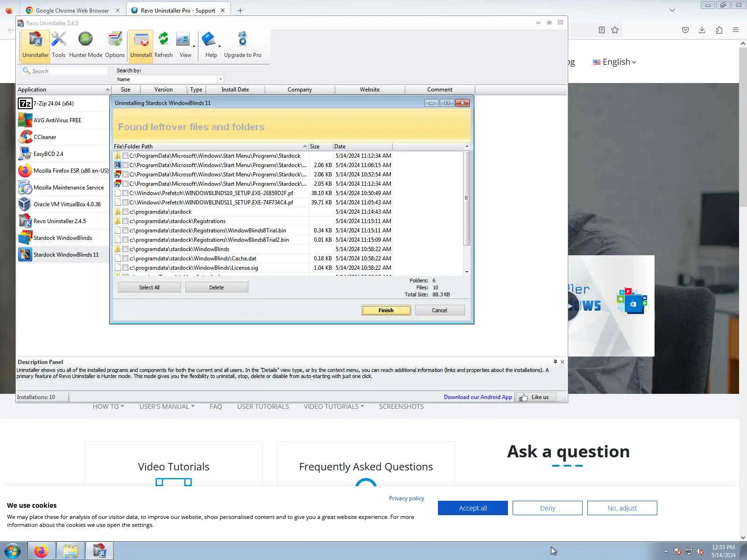Select CCleaner in the application list
The width and height of the screenshot is (747, 560).
click(x=63, y=137)
